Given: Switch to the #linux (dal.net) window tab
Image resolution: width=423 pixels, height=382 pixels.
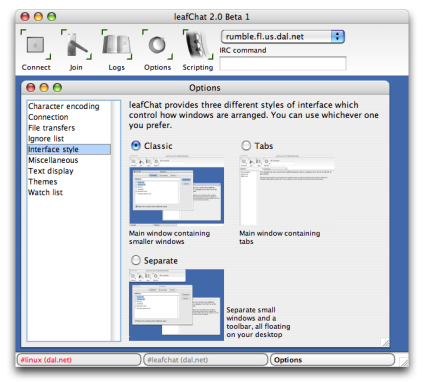Looking at the screenshot, I should click(x=79, y=360).
